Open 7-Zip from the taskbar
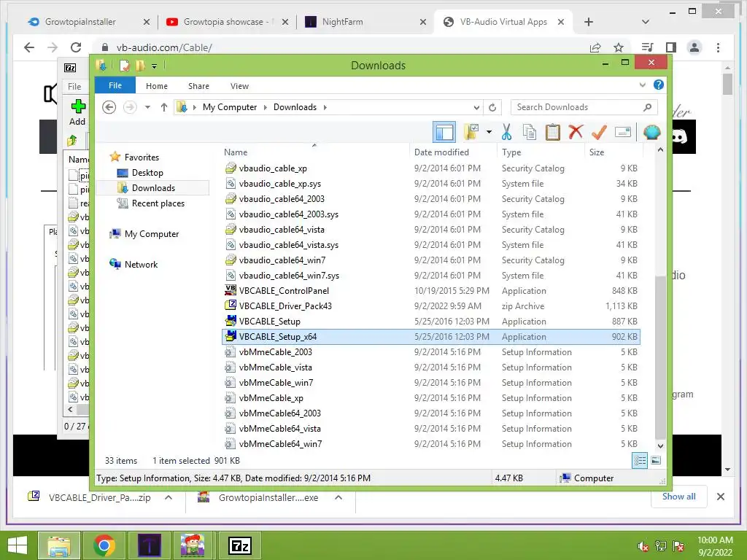The height and width of the screenshot is (560, 747). click(x=241, y=545)
